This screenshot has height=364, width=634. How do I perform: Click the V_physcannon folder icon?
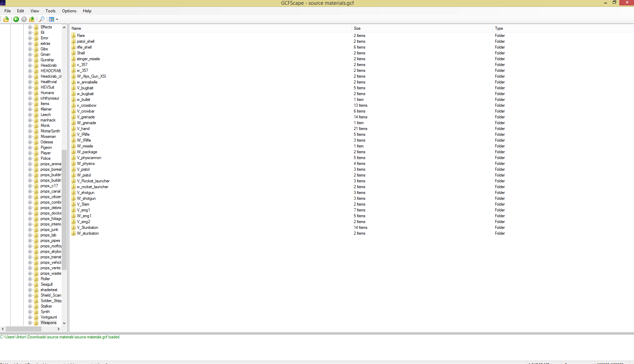[x=74, y=158]
